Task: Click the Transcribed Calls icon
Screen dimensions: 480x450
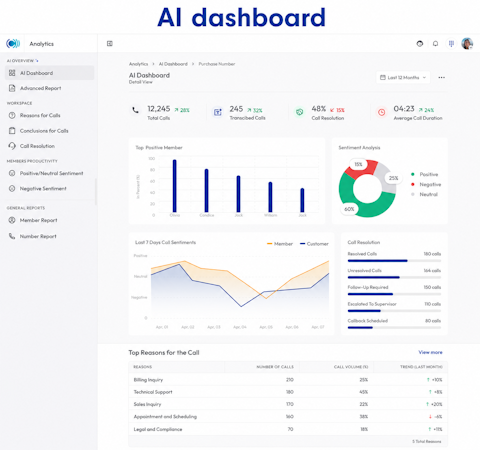Action: 218,112
